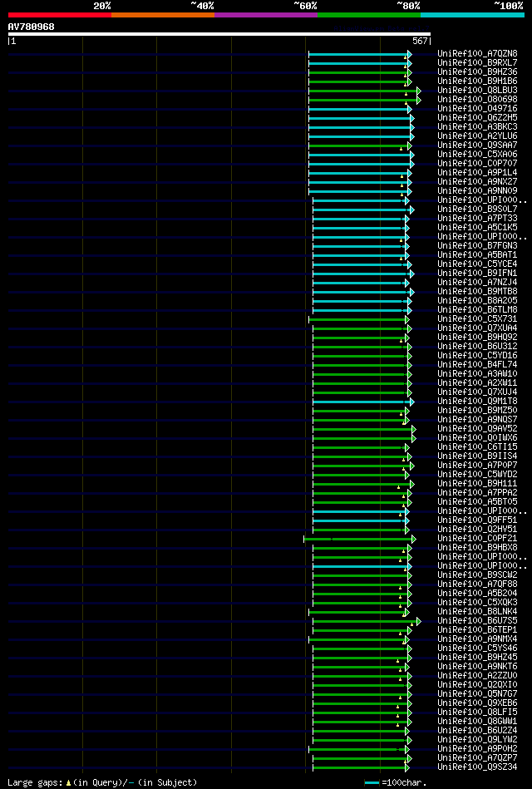Select hit label UniRef100_B9SCW2

[x=477, y=575]
